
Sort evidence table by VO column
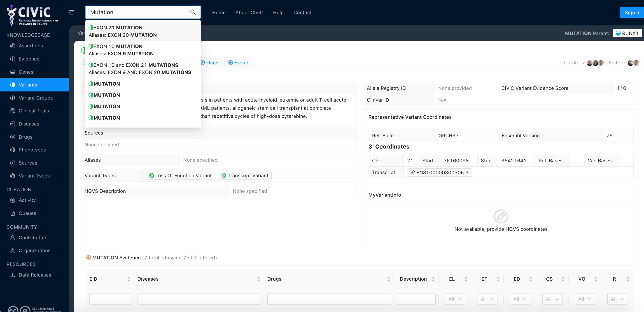point(595,279)
